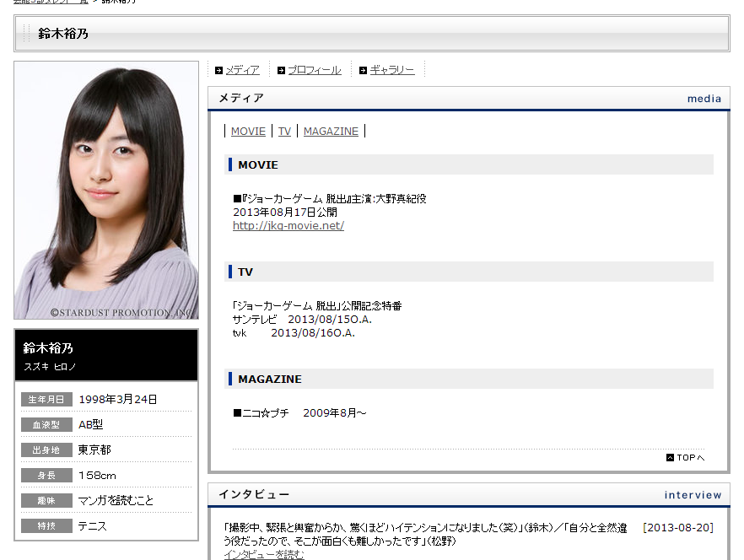Image resolution: width=744 pixels, height=560 pixels.
Task: Select the blood type value AB型
Action: point(90,424)
